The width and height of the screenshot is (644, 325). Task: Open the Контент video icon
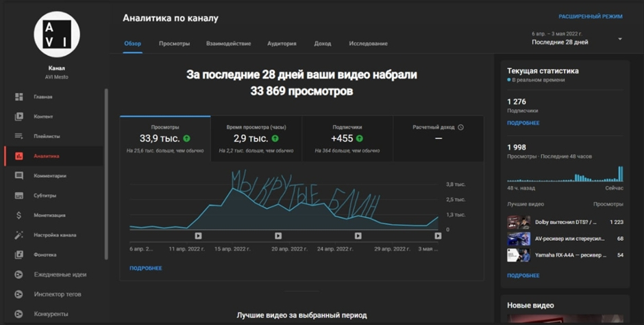click(x=19, y=116)
